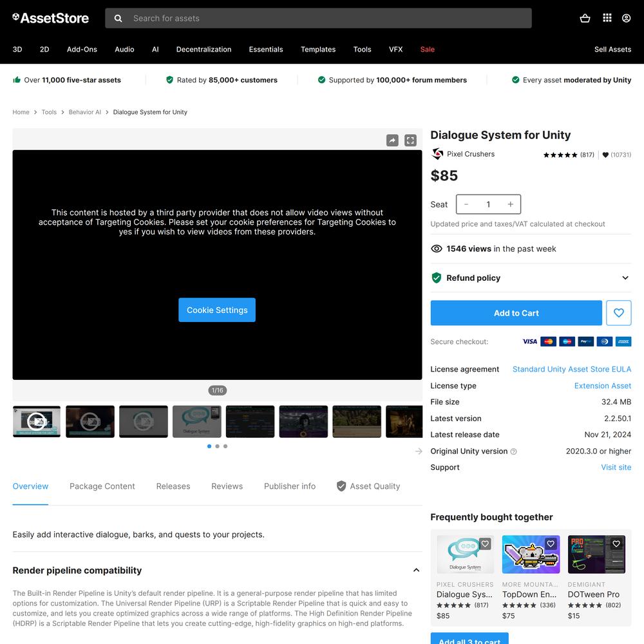The width and height of the screenshot is (644, 644).
Task: Select the third video thumbnail
Action: (x=144, y=421)
